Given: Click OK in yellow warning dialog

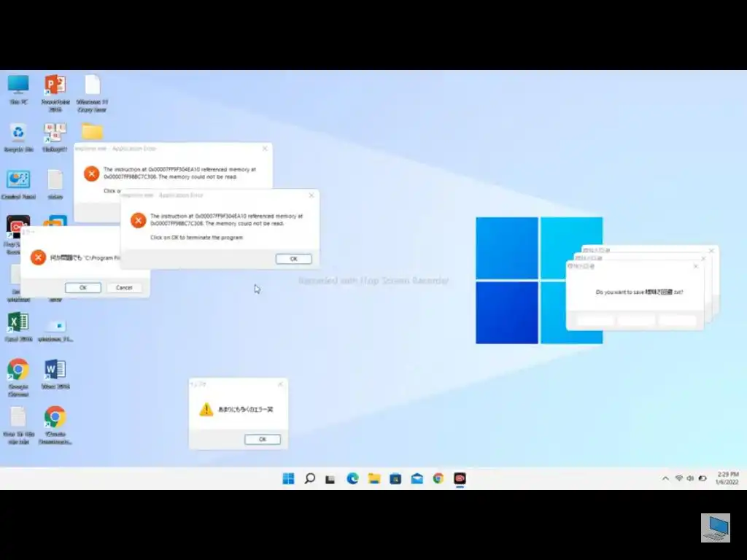Looking at the screenshot, I should point(263,439).
